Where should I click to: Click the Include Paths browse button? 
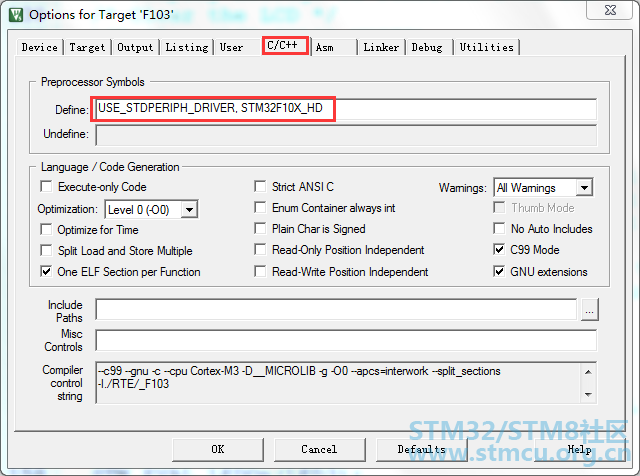click(590, 310)
